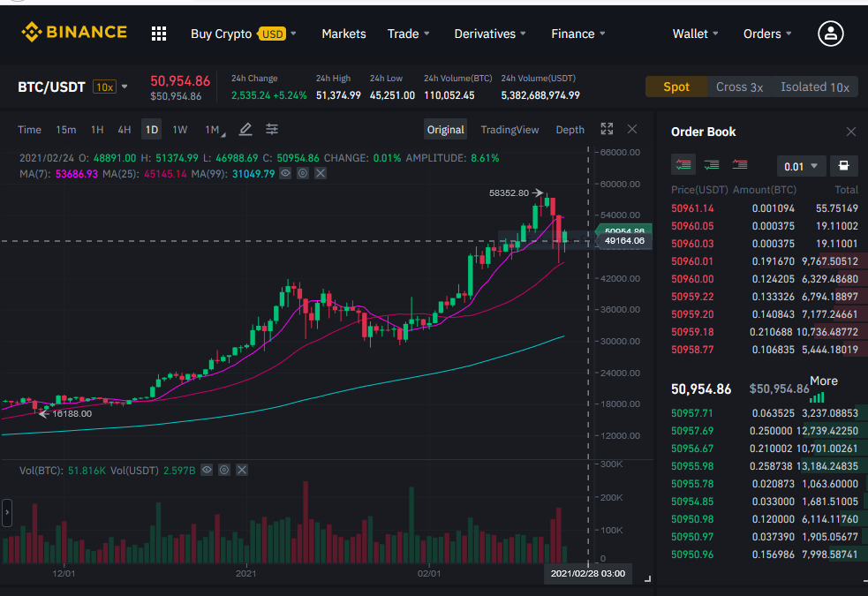
Task: Expand chart to fullscreen
Action: (607, 129)
